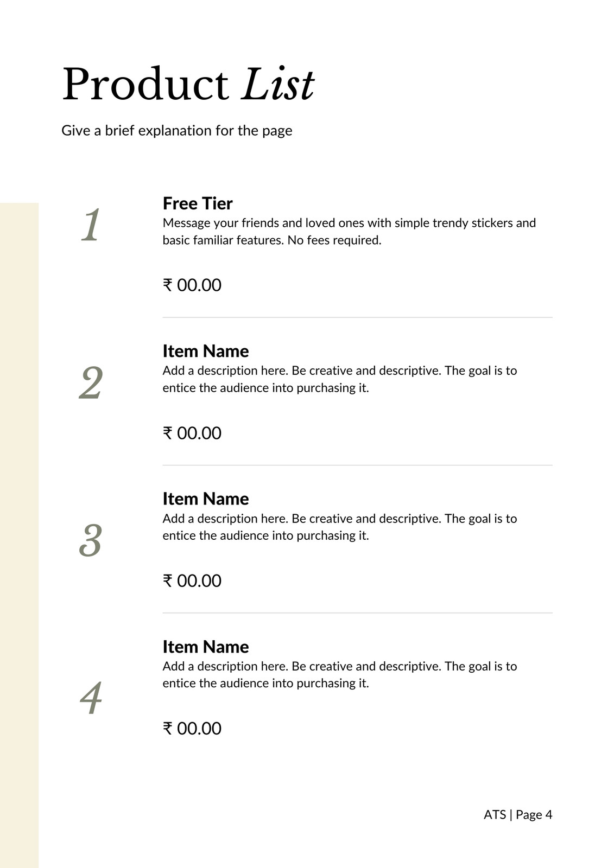Click the large italic number 3
Viewport: 614px width, 868px height.
pyautogui.click(x=90, y=540)
